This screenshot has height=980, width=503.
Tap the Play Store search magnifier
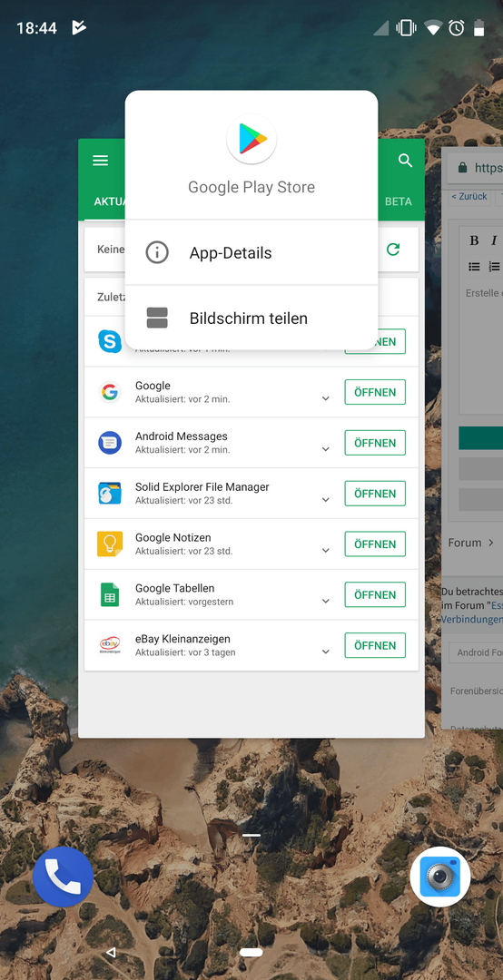(406, 161)
